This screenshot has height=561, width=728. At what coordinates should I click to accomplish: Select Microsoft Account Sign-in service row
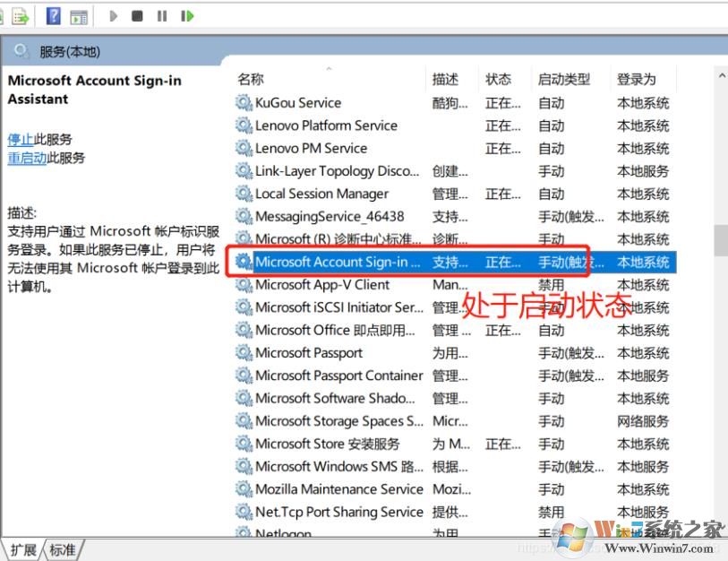click(455, 262)
